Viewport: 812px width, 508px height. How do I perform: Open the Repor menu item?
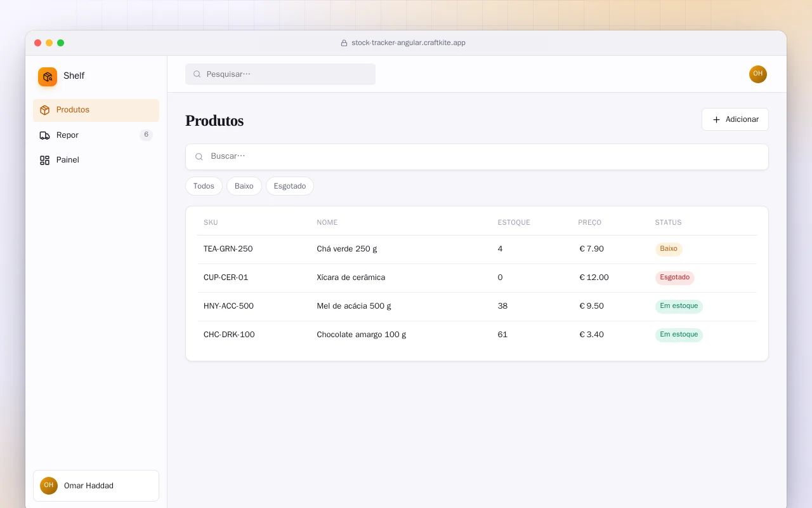pyautogui.click(x=96, y=135)
